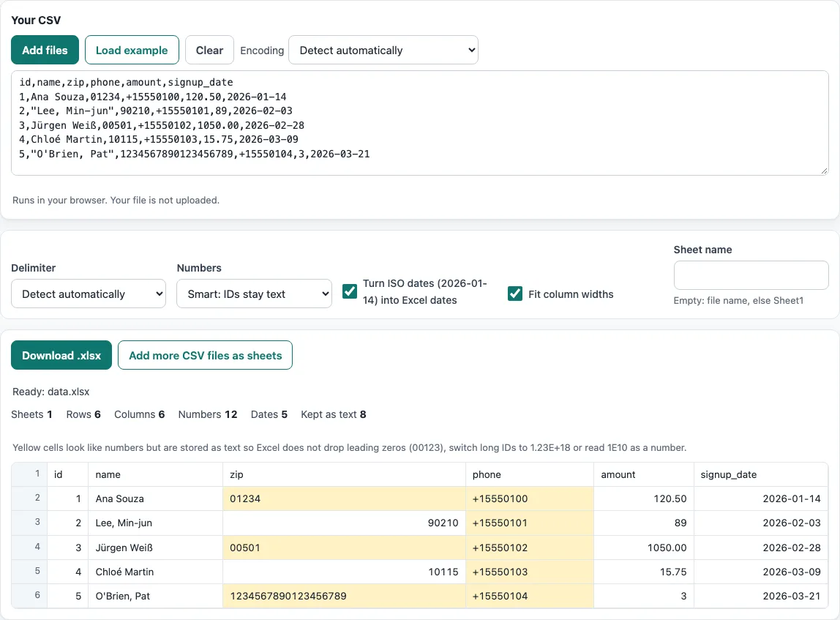Image resolution: width=840 pixels, height=620 pixels.
Task: Click the yellow zip cell 01234
Action: tap(344, 499)
